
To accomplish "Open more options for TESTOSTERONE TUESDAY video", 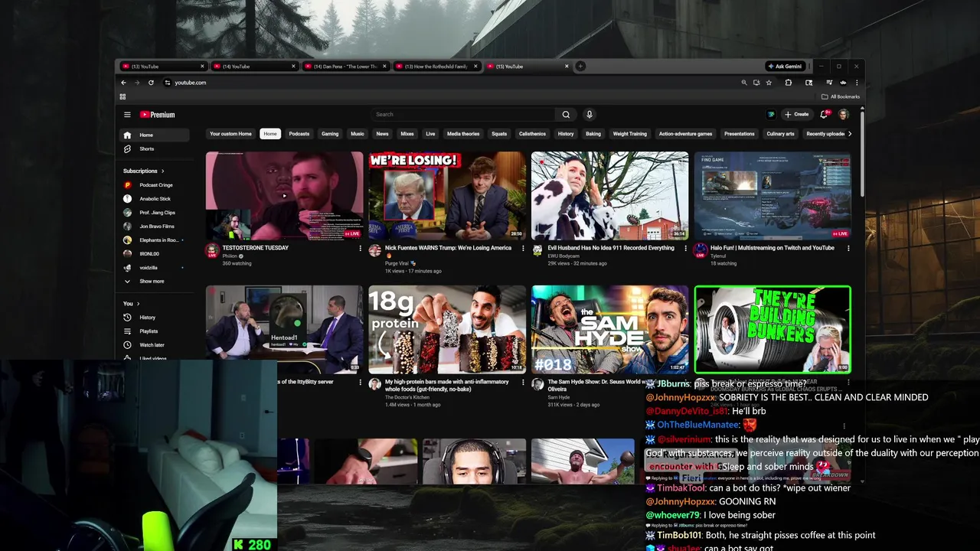I will point(360,248).
